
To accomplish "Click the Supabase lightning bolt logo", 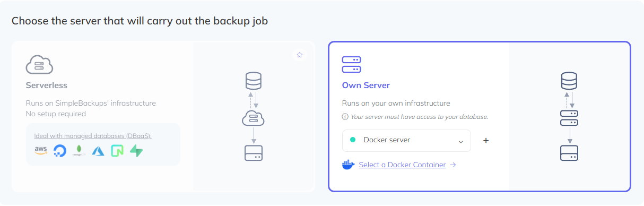I will pos(136,151).
